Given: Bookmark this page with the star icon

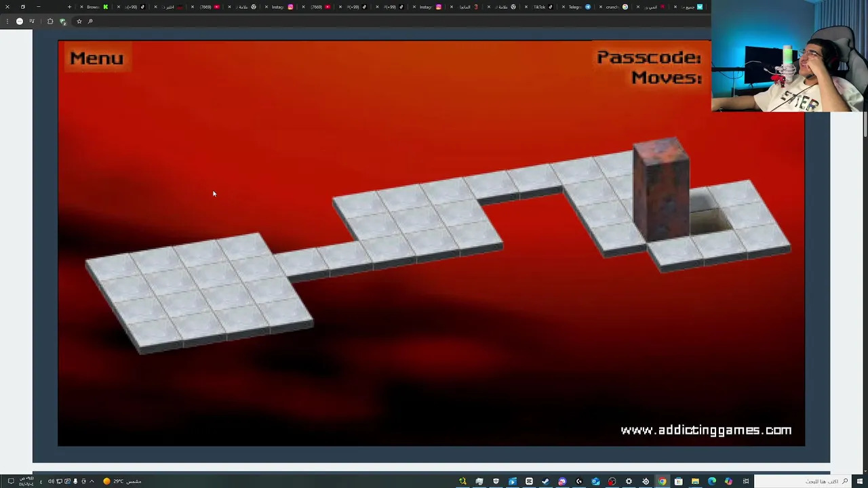Looking at the screenshot, I should 79,21.
